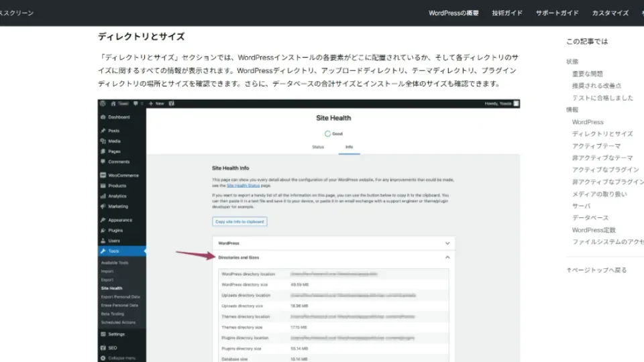Click the Plugins icon in sidebar

pyautogui.click(x=103, y=230)
